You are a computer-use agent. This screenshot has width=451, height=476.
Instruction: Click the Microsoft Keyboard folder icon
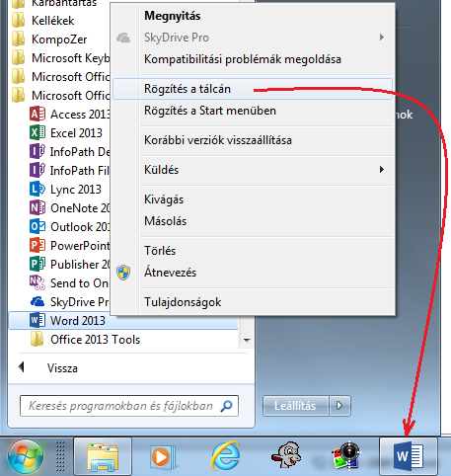[x=18, y=57]
